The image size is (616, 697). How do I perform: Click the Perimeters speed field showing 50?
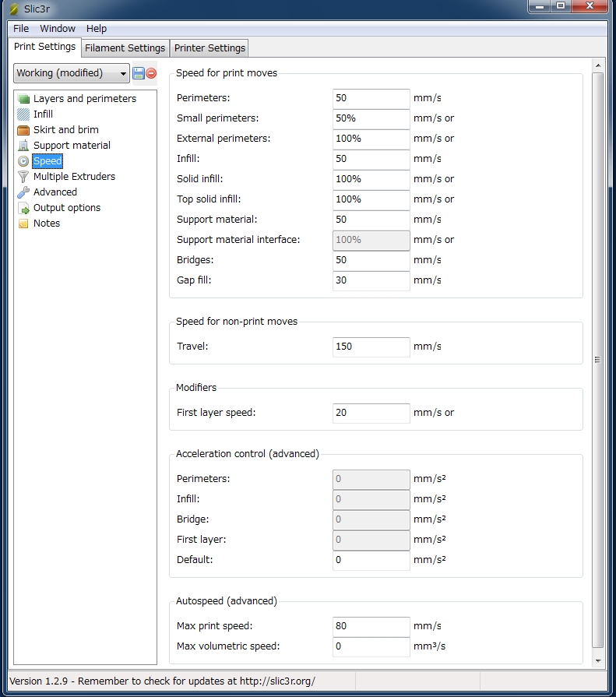pyautogui.click(x=371, y=98)
